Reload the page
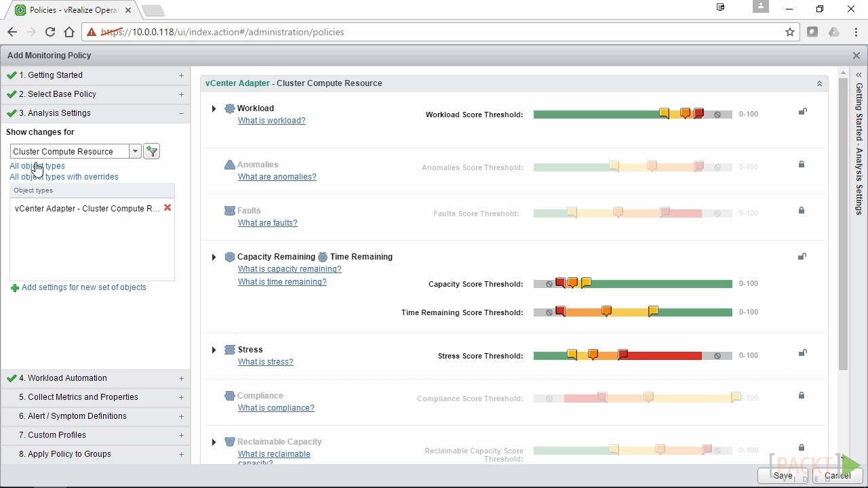Viewport: 868px width, 488px height. pyautogui.click(x=50, y=32)
